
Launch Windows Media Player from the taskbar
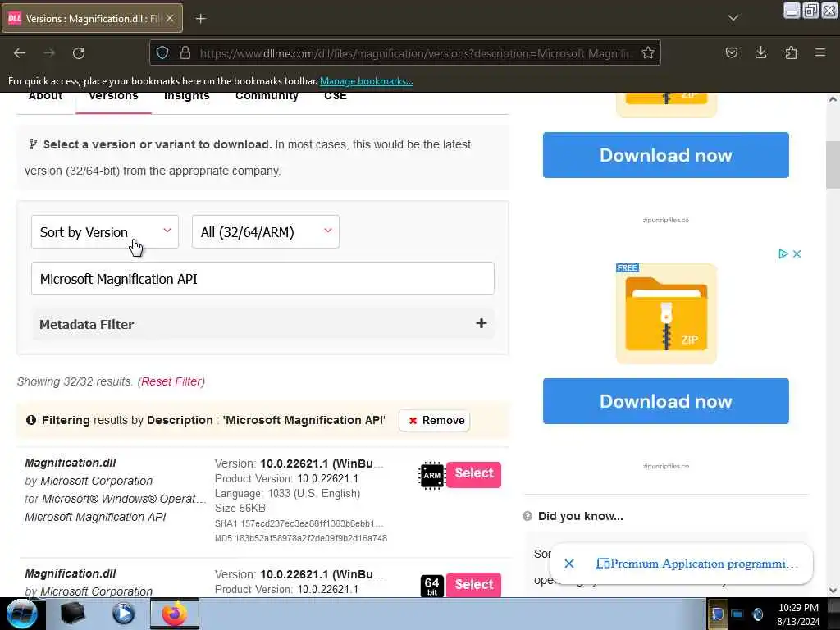tap(123, 614)
